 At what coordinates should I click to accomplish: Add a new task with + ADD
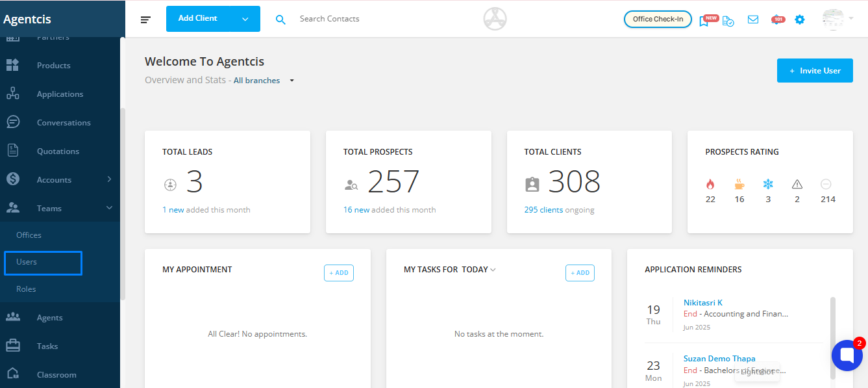580,273
